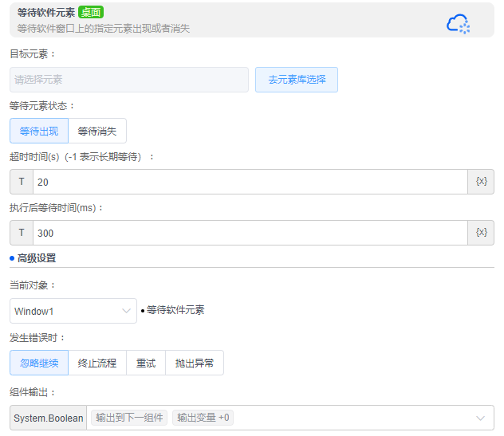504x436 pixels.
Task: Choose 终止流程 on error option
Action: point(97,363)
